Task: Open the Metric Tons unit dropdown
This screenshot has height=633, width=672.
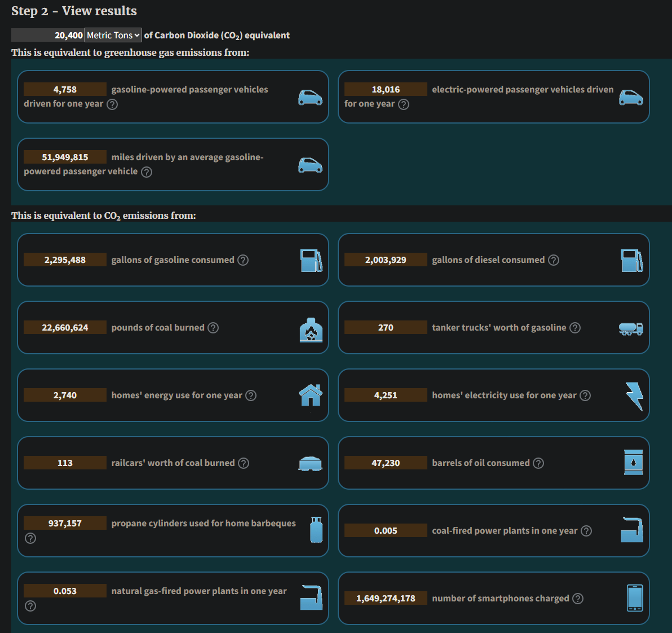Action: tap(113, 35)
